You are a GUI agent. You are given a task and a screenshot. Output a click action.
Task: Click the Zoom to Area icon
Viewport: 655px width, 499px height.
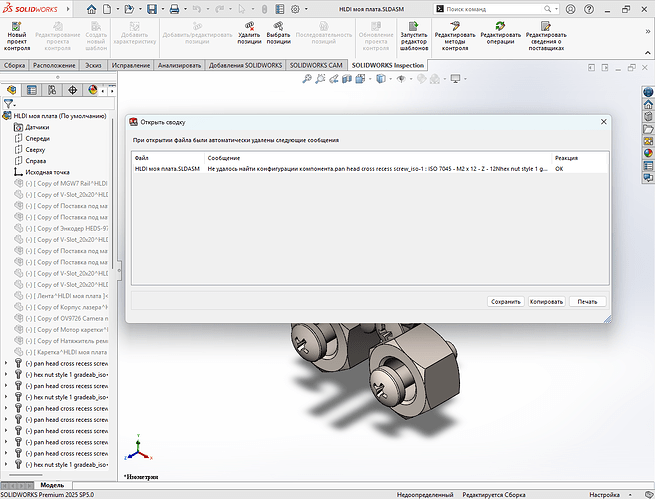click(320, 79)
